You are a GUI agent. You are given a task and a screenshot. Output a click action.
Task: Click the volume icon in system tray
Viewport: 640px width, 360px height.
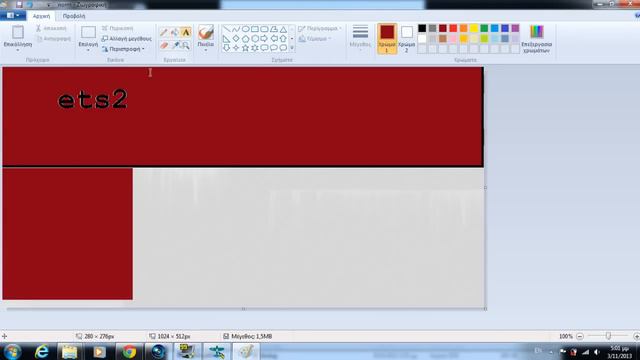[597, 352]
